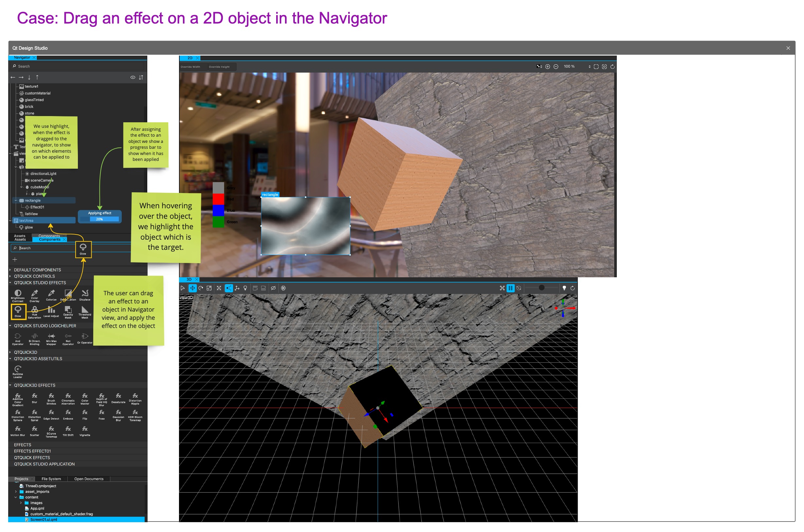Click Navigator move-up arrow button

point(37,77)
